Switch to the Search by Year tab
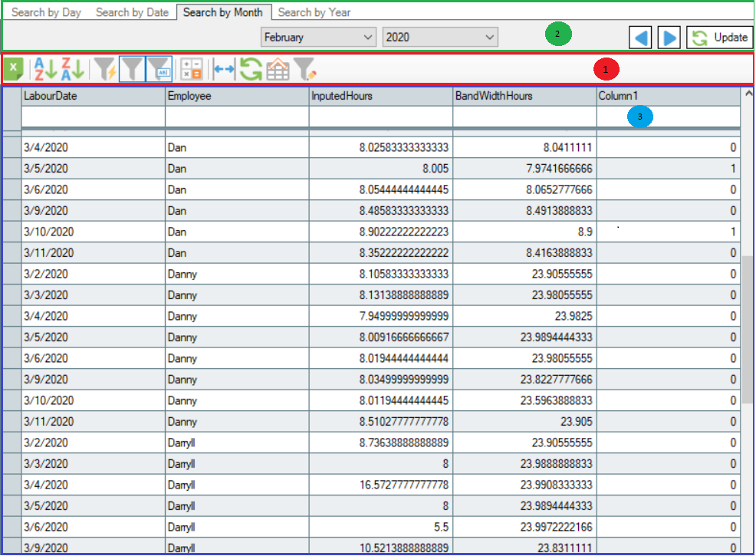This screenshot has width=756, height=556. pyautogui.click(x=314, y=12)
